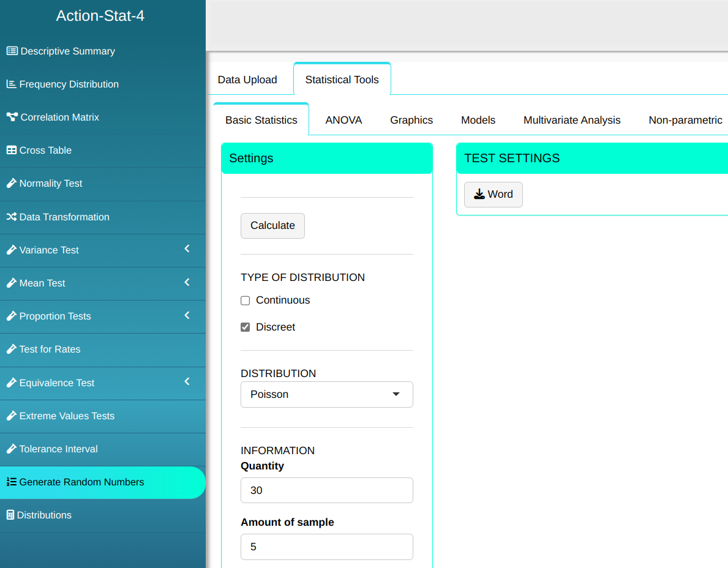
Task: Click the Cross Table grid icon
Action: pos(11,150)
